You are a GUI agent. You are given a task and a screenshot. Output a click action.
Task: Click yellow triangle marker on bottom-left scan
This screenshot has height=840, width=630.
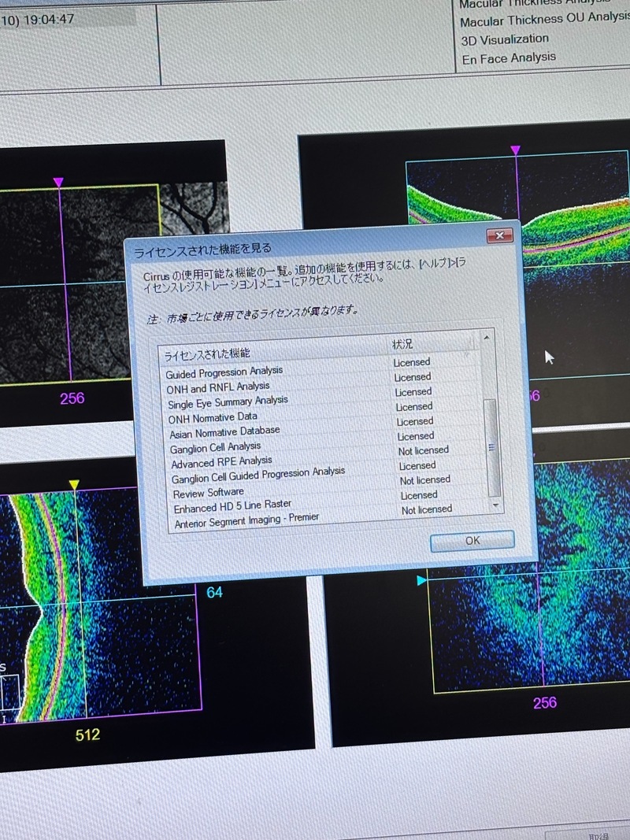pyautogui.click(x=74, y=485)
